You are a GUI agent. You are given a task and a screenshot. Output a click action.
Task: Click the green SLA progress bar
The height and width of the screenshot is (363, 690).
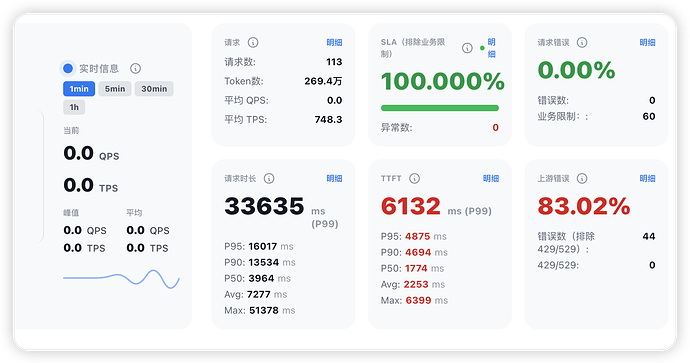pyautogui.click(x=440, y=108)
